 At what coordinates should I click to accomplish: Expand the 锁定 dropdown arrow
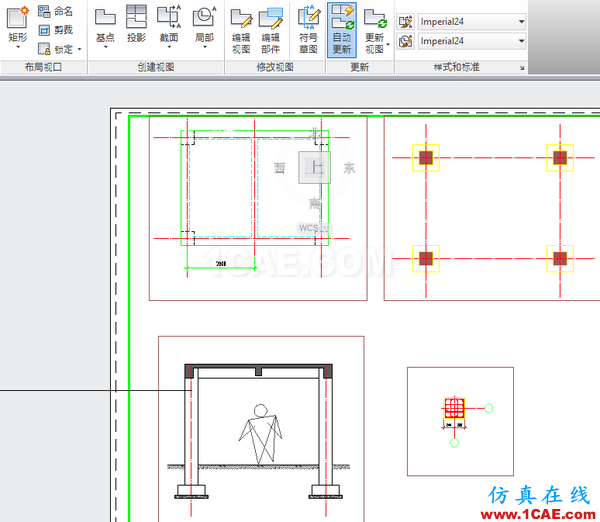pyautogui.click(x=80, y=49)
